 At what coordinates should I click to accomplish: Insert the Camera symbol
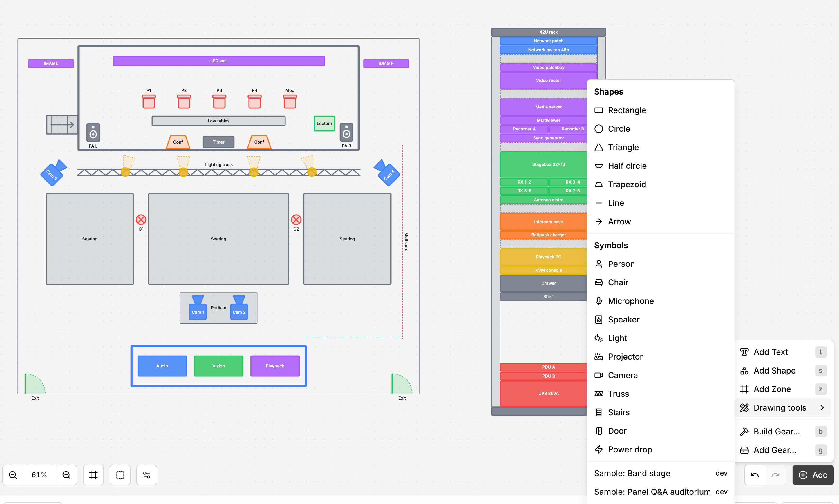pos(661,375)
